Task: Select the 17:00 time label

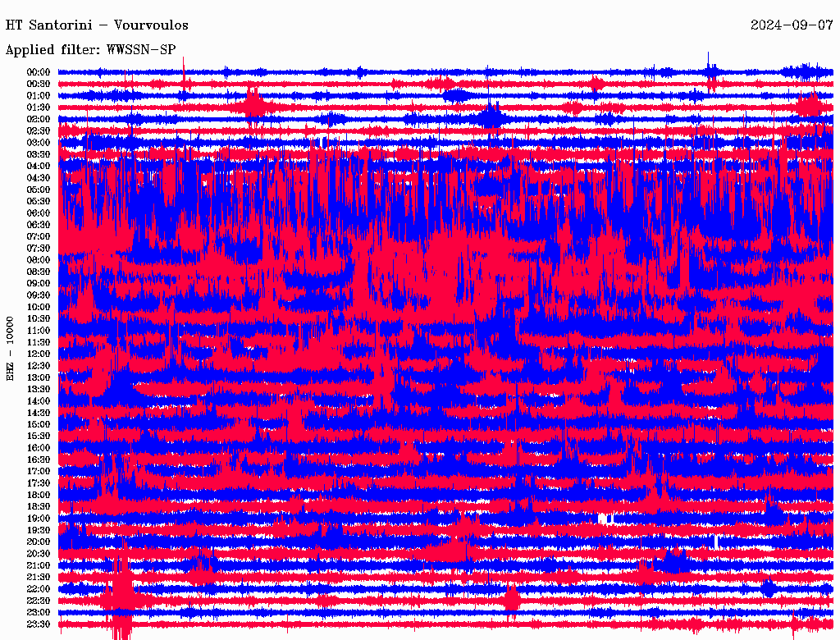Action: tap(39, 471)
